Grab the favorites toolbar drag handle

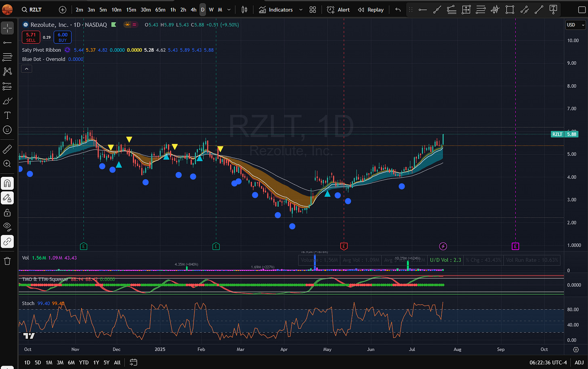tap(411, 10)
